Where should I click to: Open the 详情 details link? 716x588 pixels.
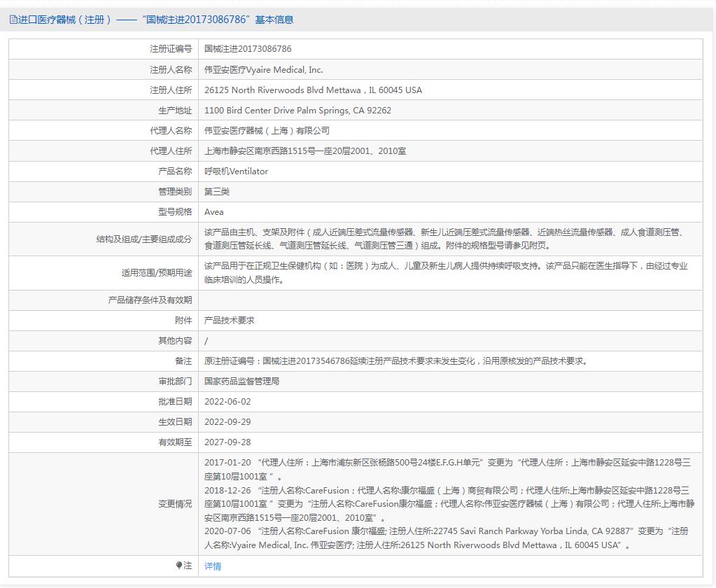(213, 566)
